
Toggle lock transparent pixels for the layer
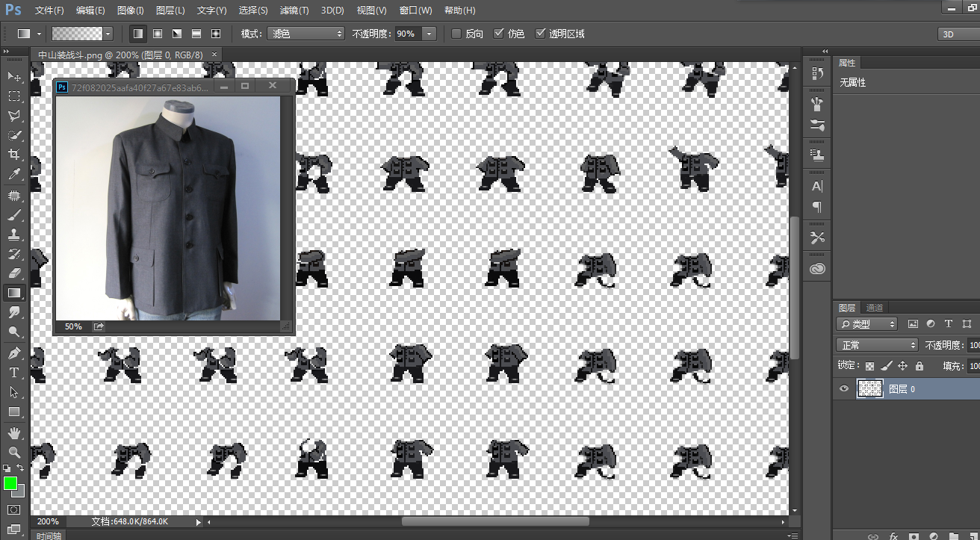pos(869,366)
